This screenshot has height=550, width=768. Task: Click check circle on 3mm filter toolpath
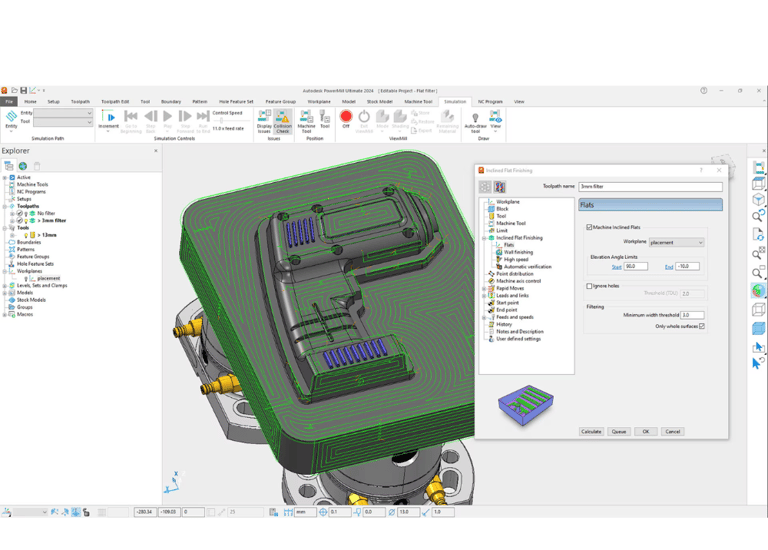[x=20, y=221]
